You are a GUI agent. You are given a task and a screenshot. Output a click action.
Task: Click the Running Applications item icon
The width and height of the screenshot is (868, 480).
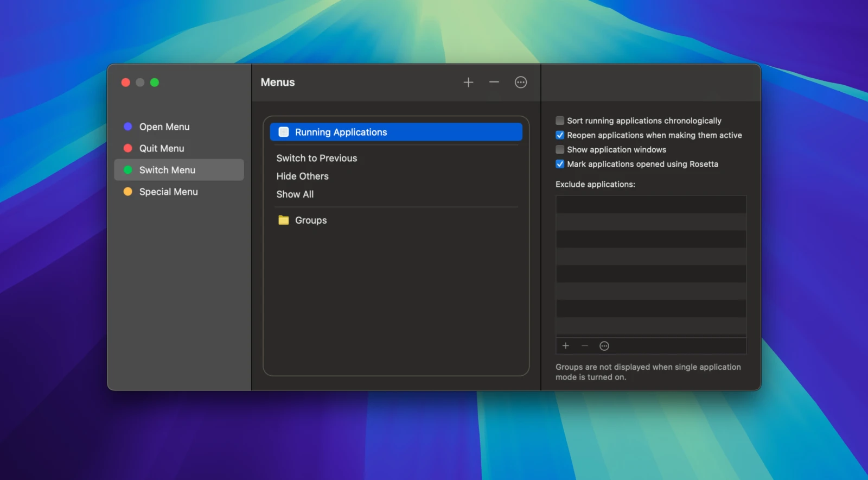283,132
